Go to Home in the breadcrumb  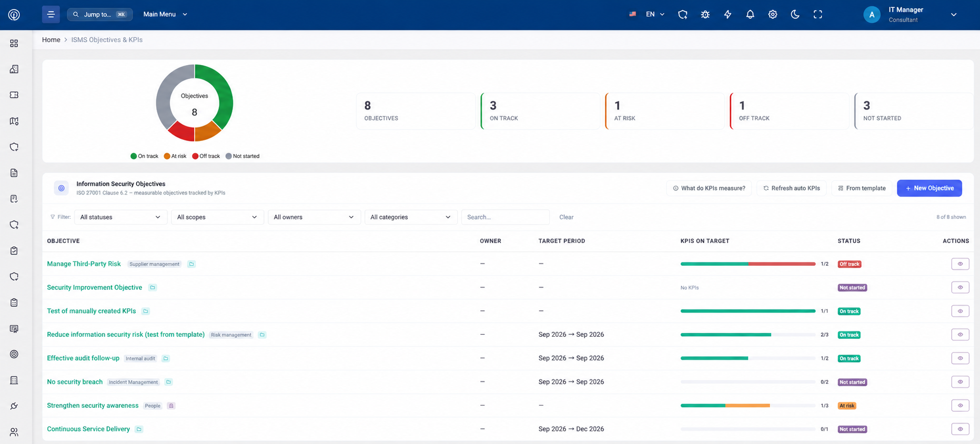pos(51,40)
